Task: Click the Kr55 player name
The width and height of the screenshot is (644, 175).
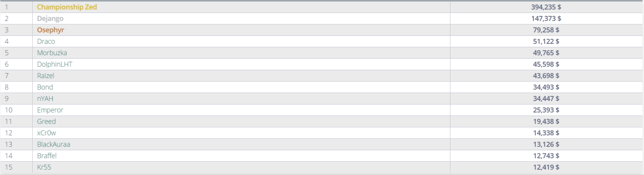Action: [44, 167]
